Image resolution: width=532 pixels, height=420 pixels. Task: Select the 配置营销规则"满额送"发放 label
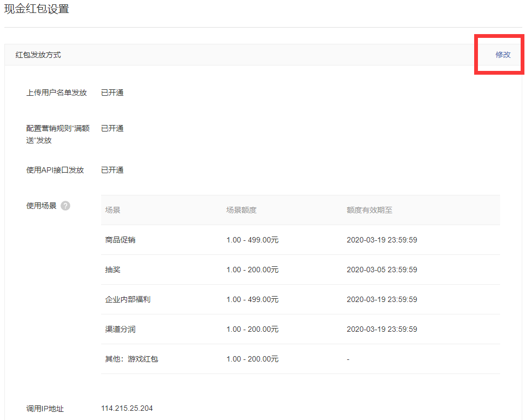58,134
